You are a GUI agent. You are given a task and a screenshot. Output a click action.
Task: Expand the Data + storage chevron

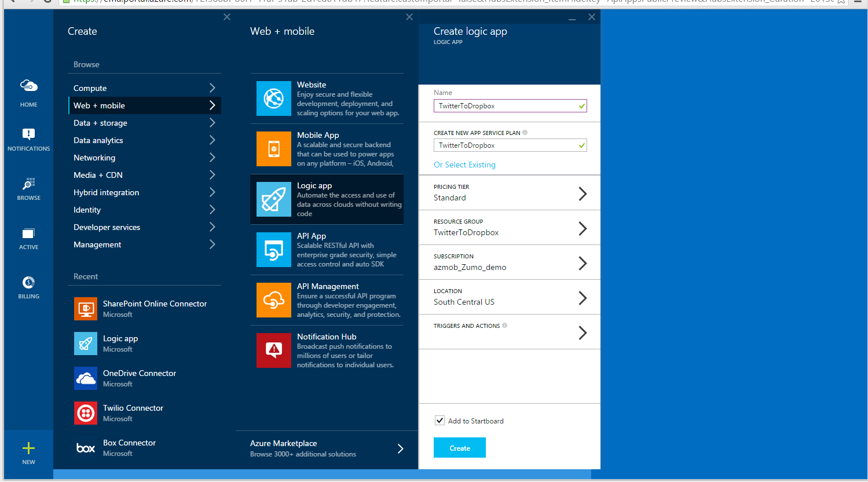(x=213, y=123)
